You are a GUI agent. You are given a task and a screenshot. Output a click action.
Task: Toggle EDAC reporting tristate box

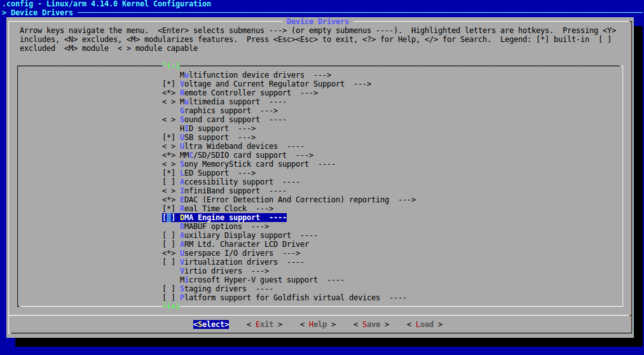point(169,200)
